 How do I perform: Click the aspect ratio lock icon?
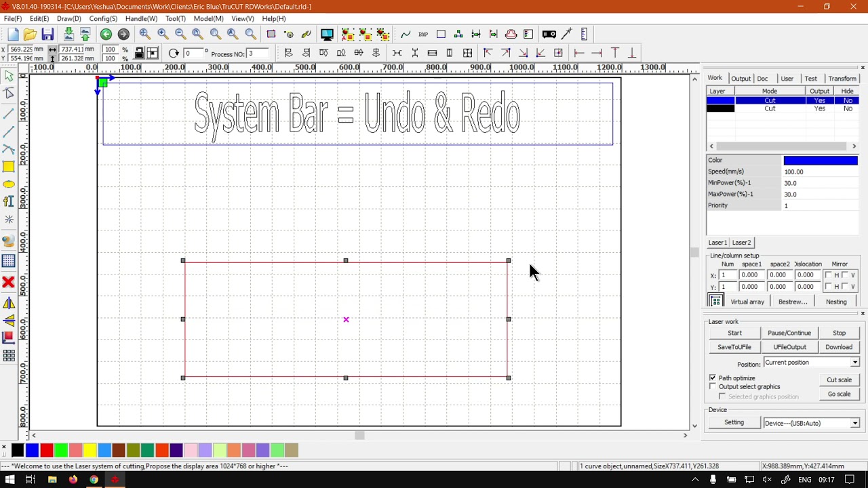pyautogui.click(x=139, y=54)
